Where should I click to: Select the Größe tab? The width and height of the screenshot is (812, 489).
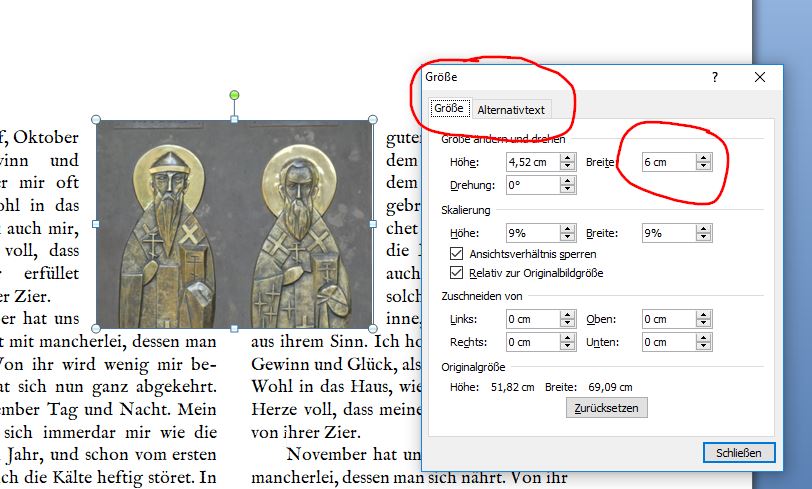tap(449, 109)
